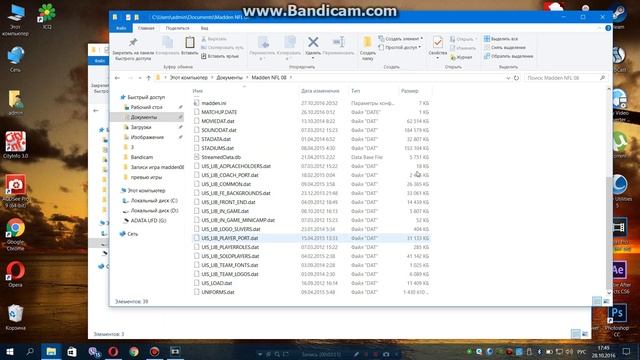
Task: Select Рабочий стол in navigation pane
Action: coord(147,107)
